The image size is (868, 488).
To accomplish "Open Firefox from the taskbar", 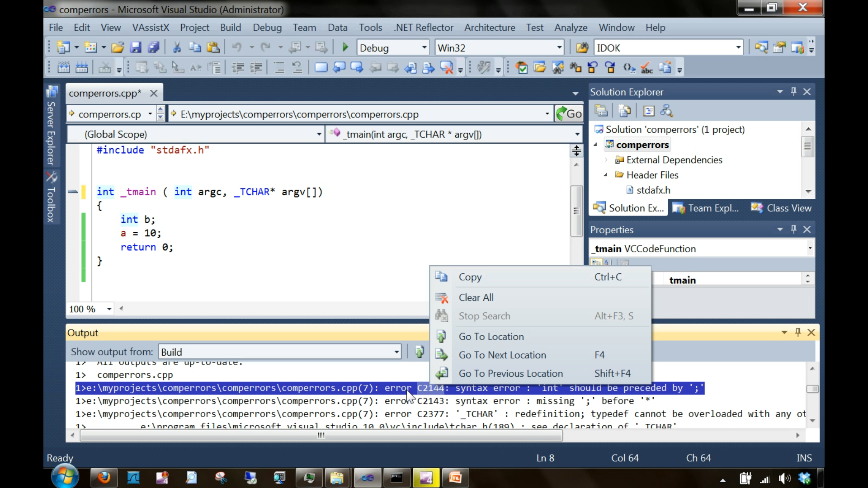I will (104, 478).
